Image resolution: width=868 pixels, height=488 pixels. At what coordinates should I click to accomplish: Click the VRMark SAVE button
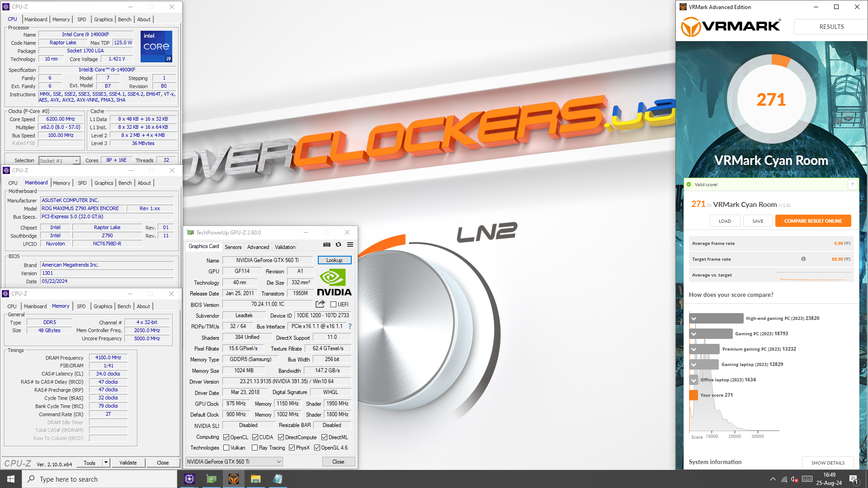coord(758,221)
